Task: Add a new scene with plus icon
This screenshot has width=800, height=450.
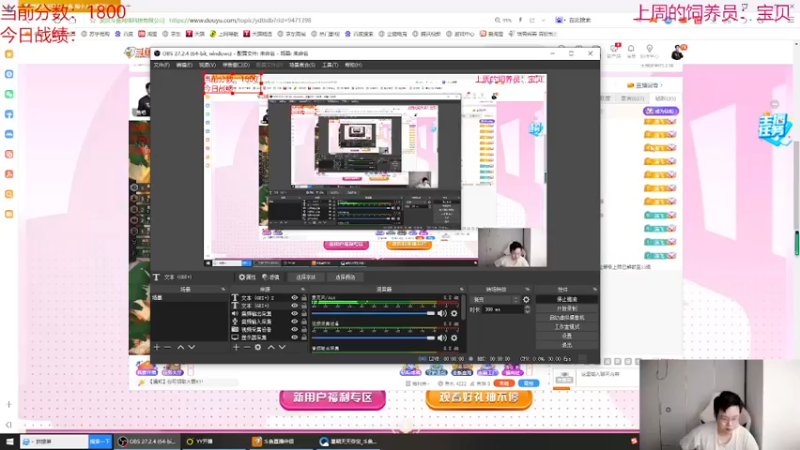Action: pos(157,347)
